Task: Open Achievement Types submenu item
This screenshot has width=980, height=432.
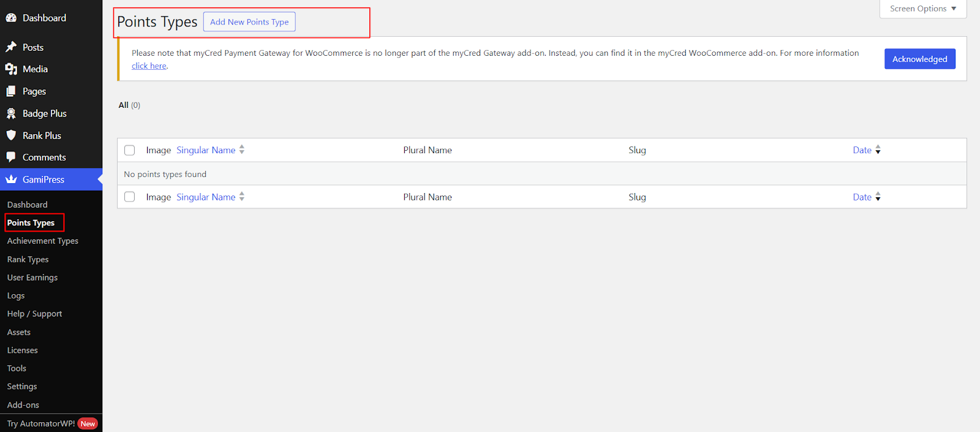Action: pos(43,241)
